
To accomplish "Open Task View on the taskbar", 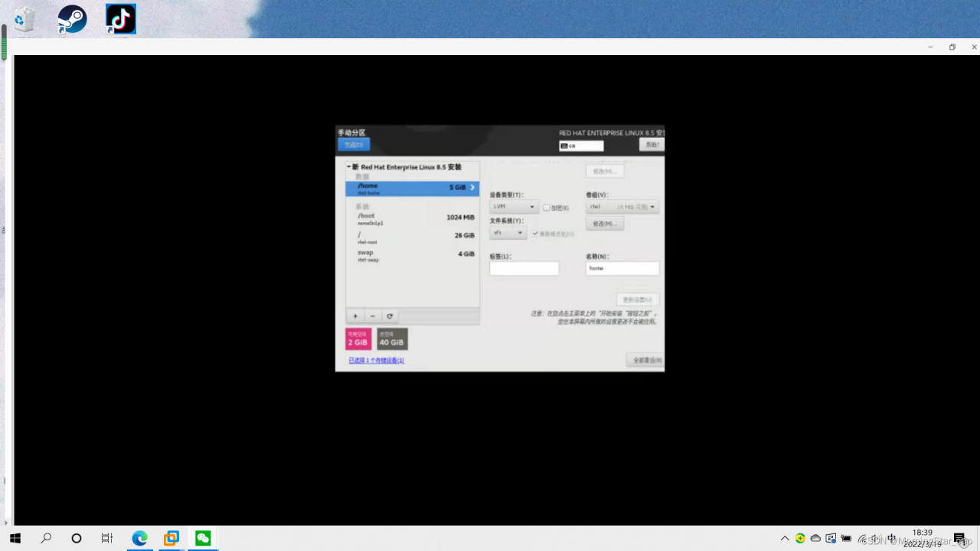I will point(107,538).
